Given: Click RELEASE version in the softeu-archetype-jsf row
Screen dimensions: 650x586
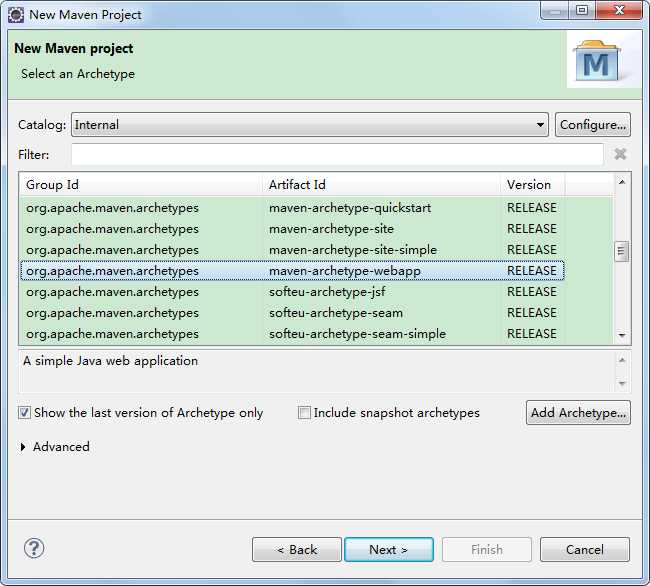Looking at the screenshot, I should coord(532,292).
